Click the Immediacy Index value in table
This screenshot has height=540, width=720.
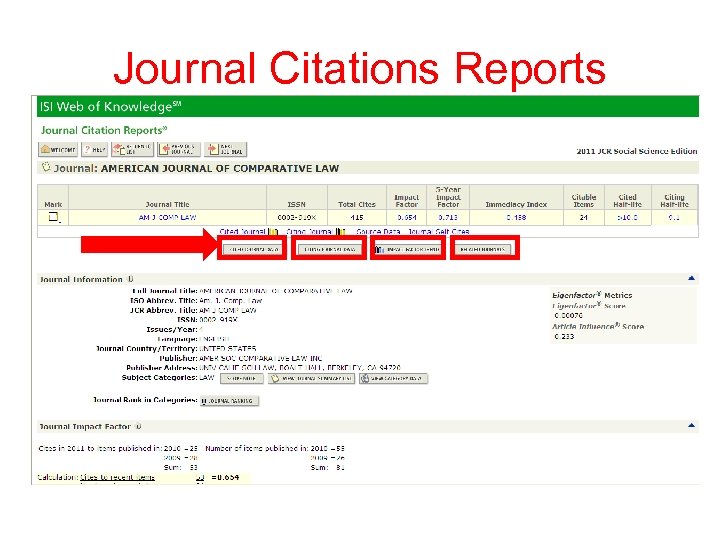[x=516, y=217]
